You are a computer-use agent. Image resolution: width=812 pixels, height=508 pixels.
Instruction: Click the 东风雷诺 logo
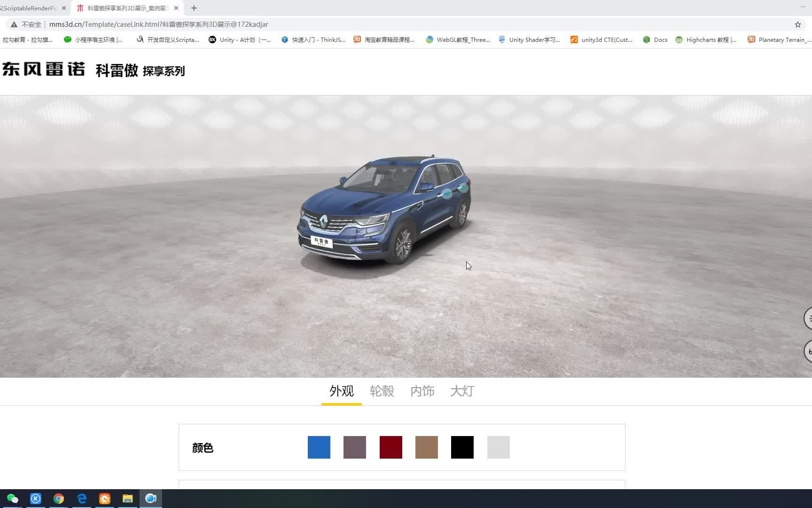point(44,69)
